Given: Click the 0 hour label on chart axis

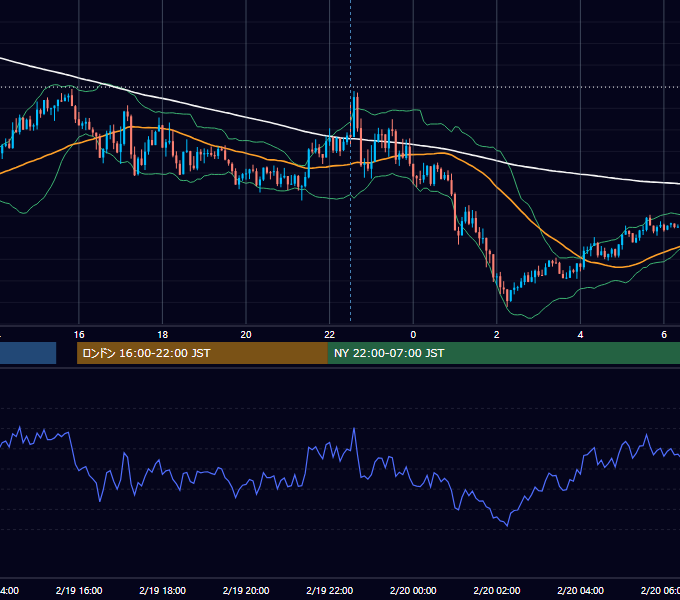Looking at the screenshot, I should coord(413,335).
